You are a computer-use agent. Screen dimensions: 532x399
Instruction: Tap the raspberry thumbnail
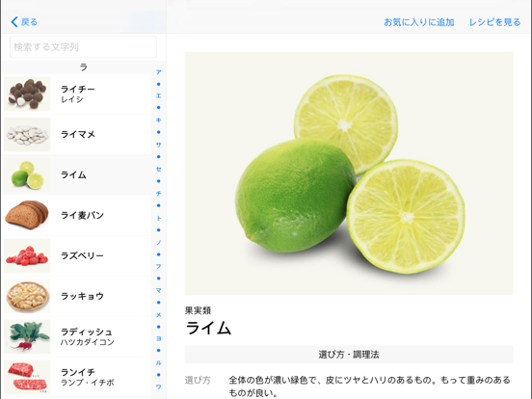coord(27,255)
